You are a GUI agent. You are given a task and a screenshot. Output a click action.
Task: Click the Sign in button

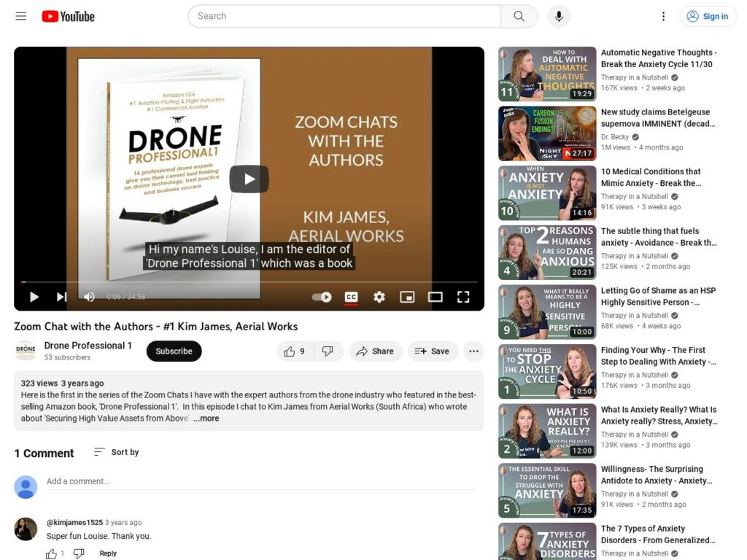708,16
